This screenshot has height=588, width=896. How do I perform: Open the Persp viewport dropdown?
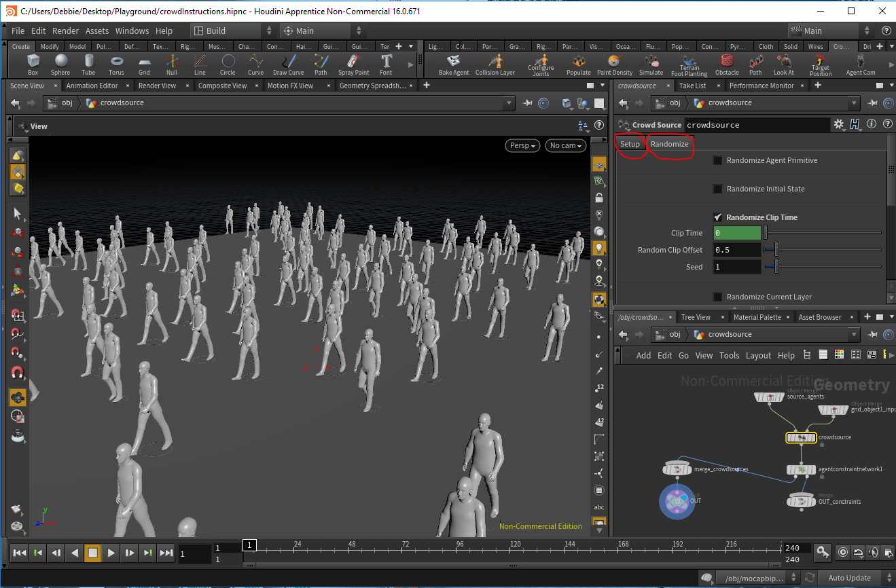pyautogui.click(x=522, y=145)
